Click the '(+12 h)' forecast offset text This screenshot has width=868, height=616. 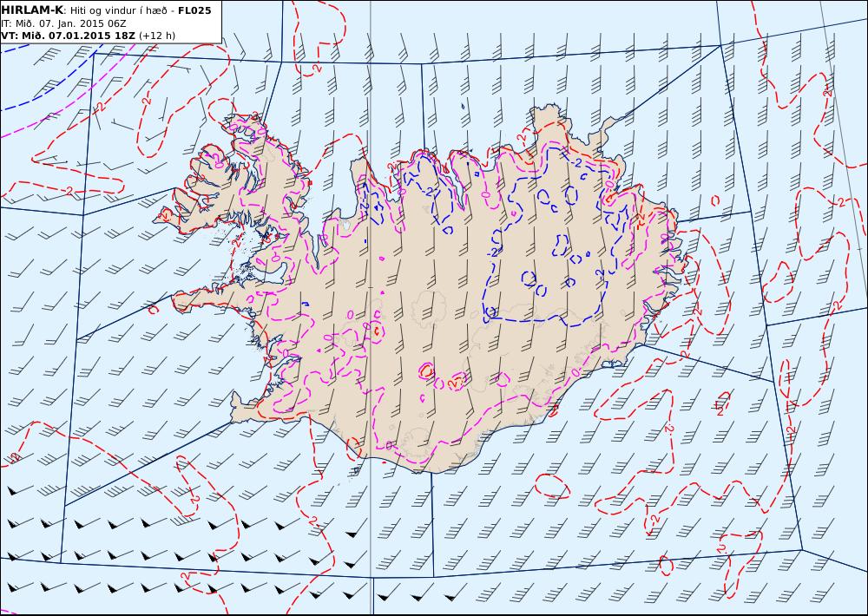(156, 36)
